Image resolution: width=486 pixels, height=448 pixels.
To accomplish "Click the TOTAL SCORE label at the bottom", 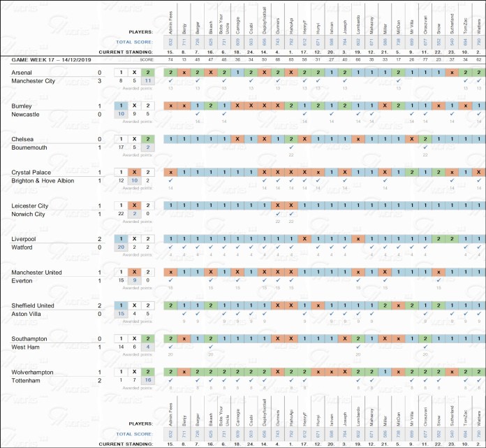I will (133, 433).
